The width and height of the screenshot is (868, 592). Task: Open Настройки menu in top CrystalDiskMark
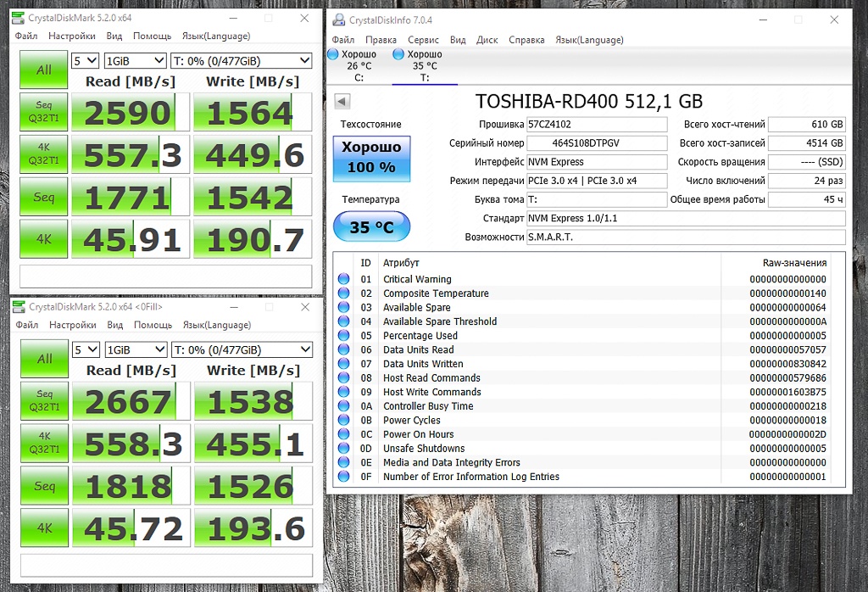click(71, 36)
